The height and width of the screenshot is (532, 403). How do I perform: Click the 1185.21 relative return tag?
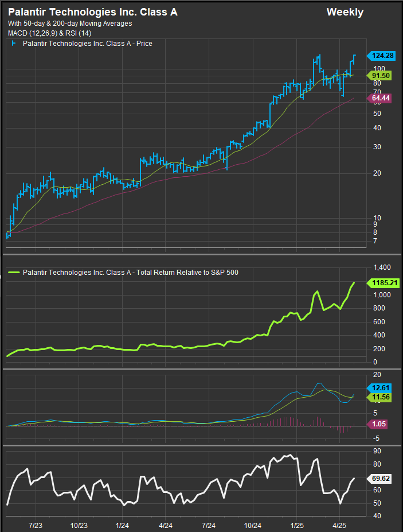coord(384,283)
